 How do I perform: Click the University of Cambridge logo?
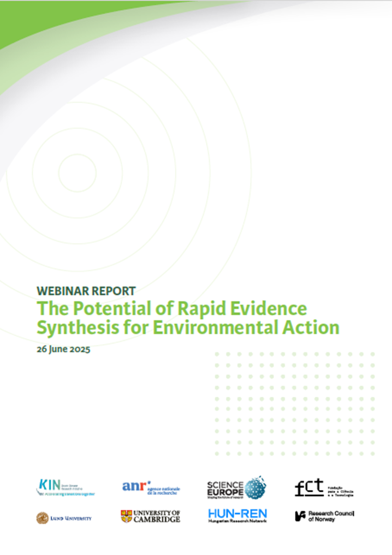pyautogui.click(x=150, y=516)
